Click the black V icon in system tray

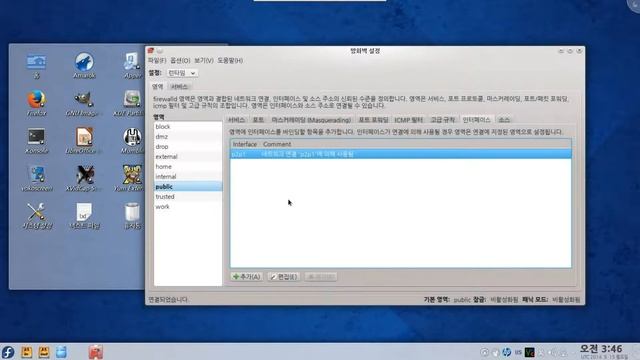point(529,352)
